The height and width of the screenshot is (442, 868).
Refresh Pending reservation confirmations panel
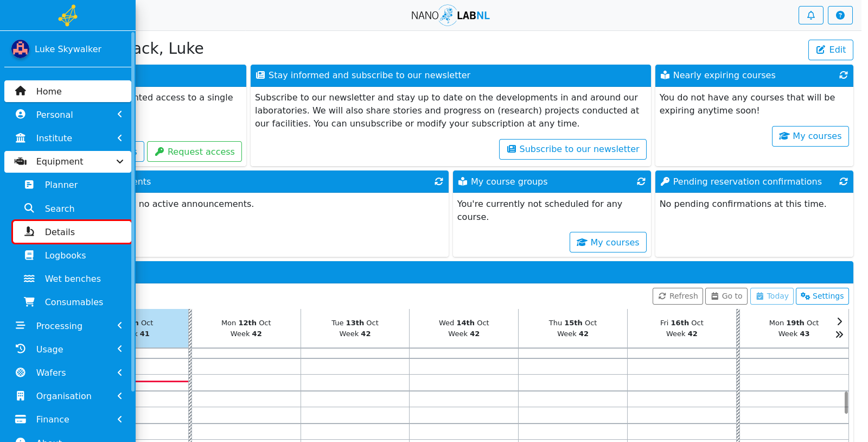pyautogui.click(x=843, y=181)
